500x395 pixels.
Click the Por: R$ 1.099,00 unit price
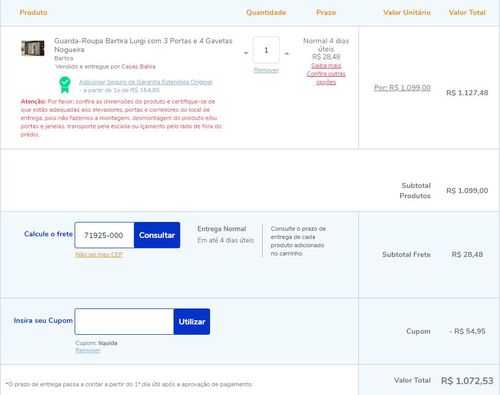402,88
